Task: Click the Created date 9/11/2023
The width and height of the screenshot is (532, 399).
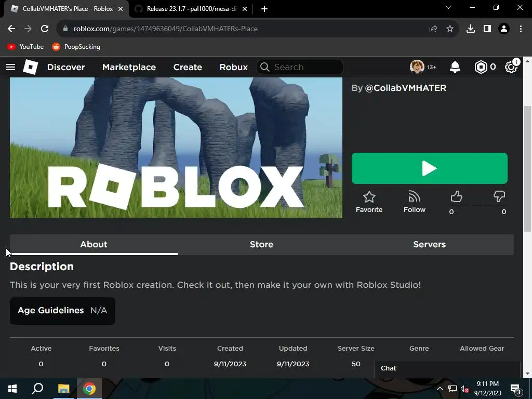Action: coord(230,364)
